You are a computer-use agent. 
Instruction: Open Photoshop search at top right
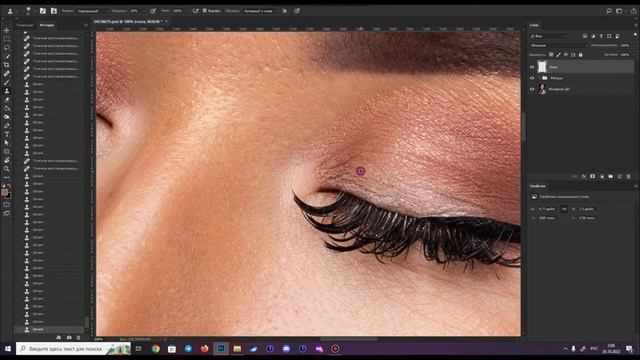pyautogui.click(x=609, y=11)
